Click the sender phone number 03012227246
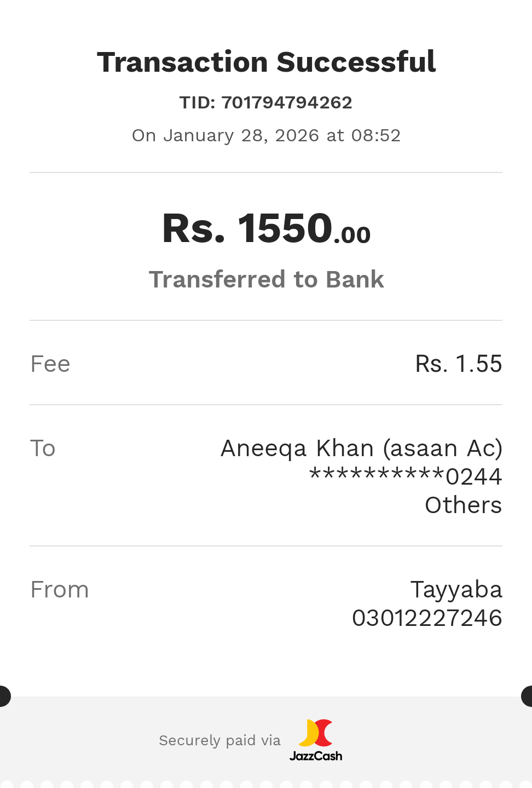532x788 pixels. point(427,618)
